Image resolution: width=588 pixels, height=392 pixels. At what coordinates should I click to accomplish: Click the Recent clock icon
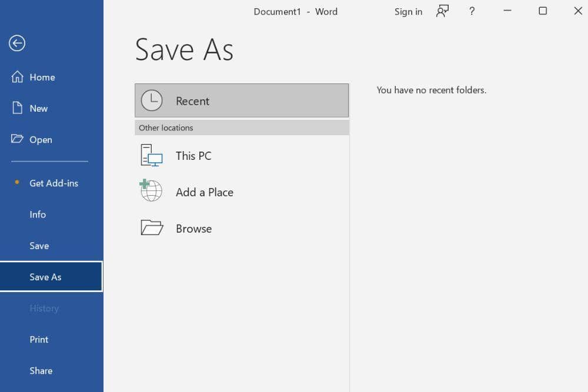(152, 100)
